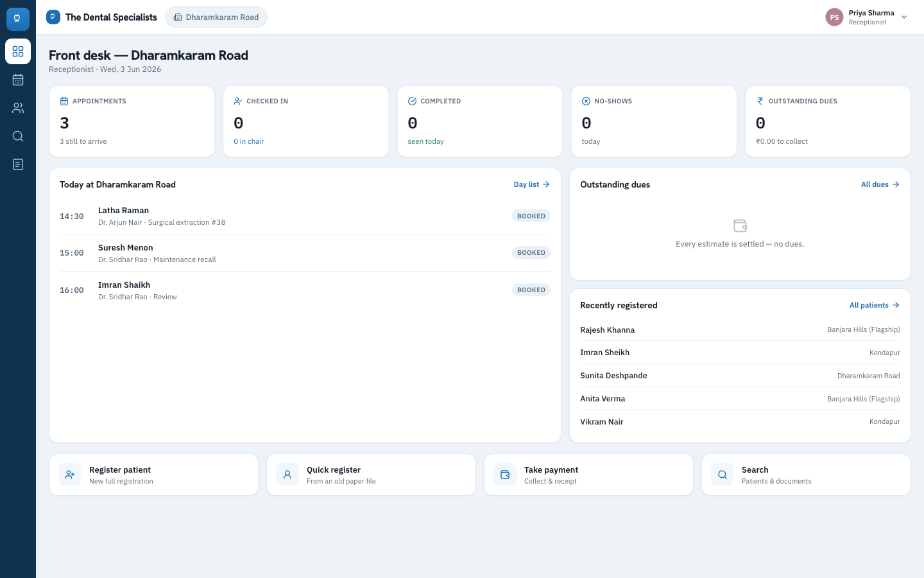Click BOOKED badge for Latha Raman
Screen dimensions: 924x578
click(531, 216)
